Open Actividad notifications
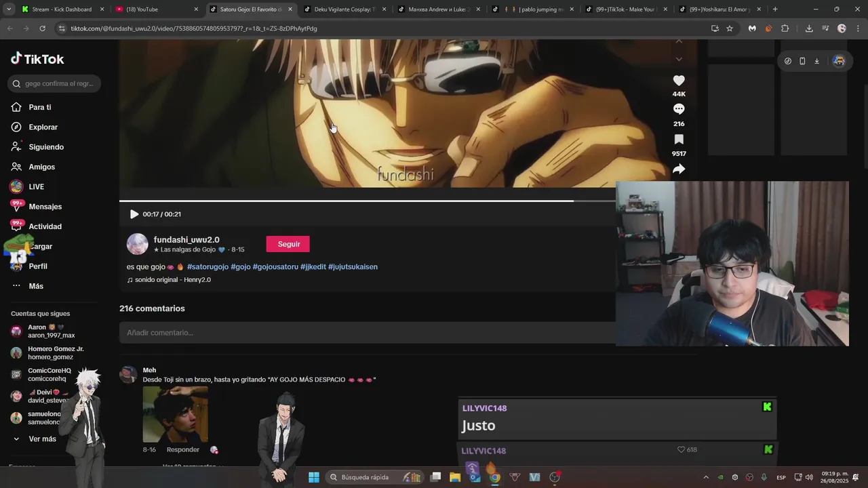 [x=45, y=226]
